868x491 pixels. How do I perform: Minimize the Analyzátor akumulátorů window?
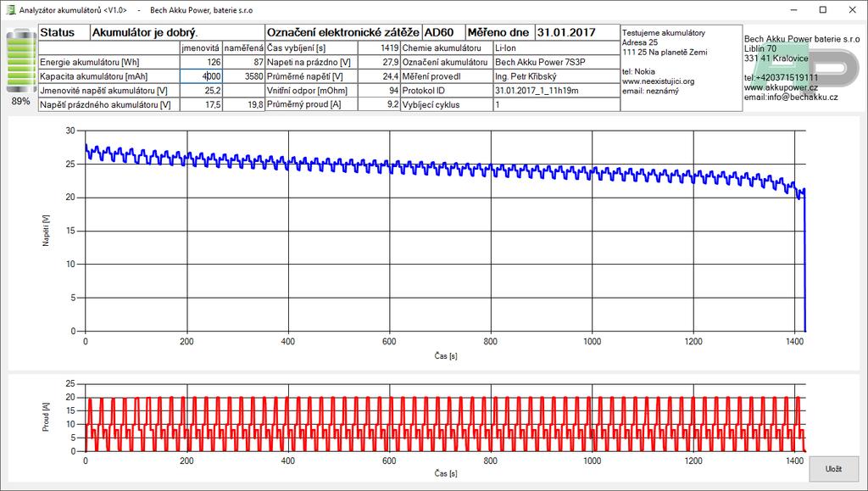pyautogui.click(x=793, y=10)
